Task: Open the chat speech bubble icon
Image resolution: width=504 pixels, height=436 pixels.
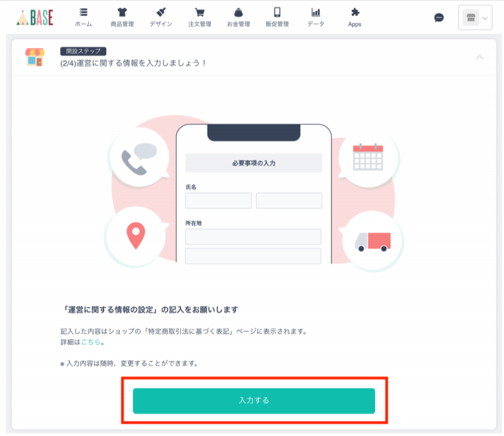Action: [x=439, y=18]
